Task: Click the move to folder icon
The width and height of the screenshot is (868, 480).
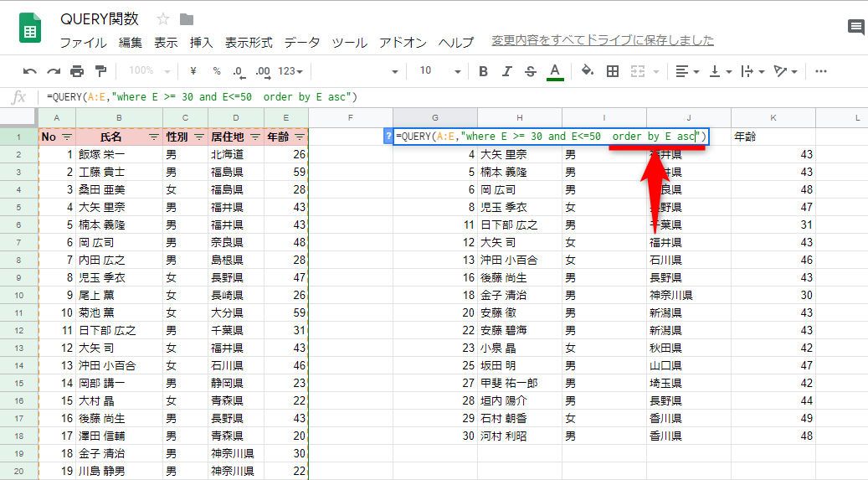Action: [187, 19]
